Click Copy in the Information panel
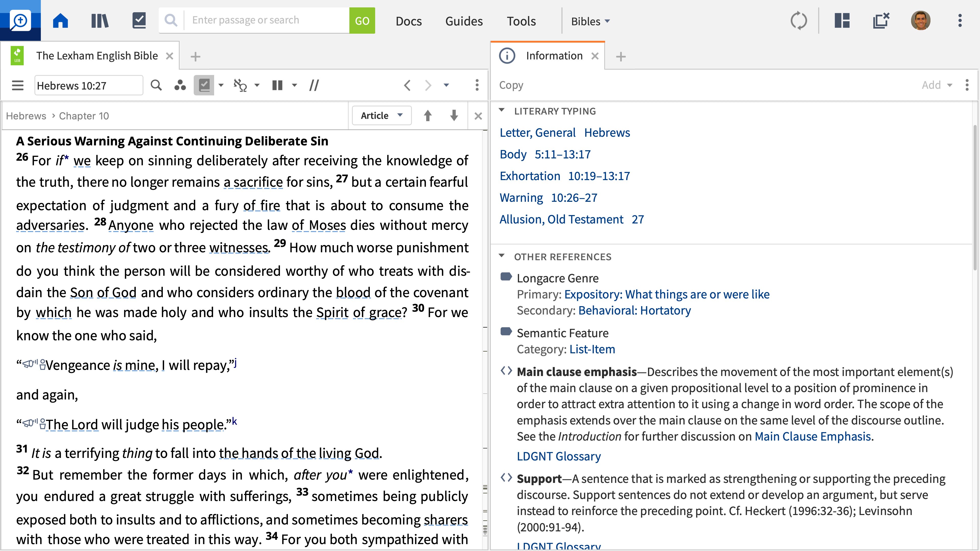Screen dimensions: 980x551 [x=511, y=85]
